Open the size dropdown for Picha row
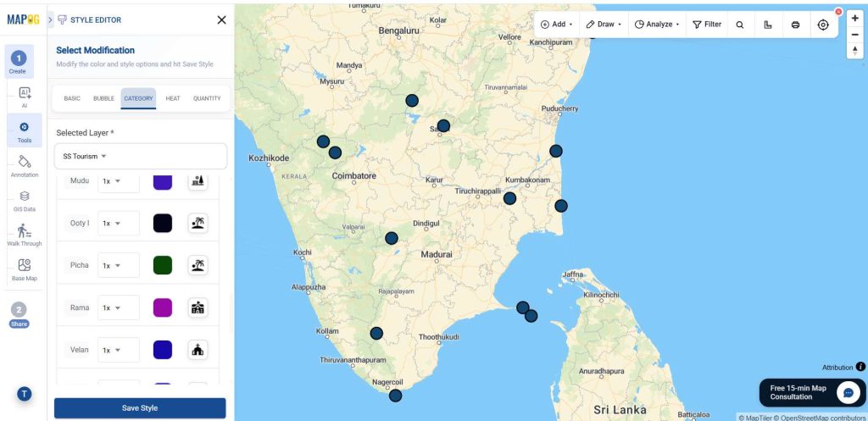868x421 pixels. [x=119, y=265]
